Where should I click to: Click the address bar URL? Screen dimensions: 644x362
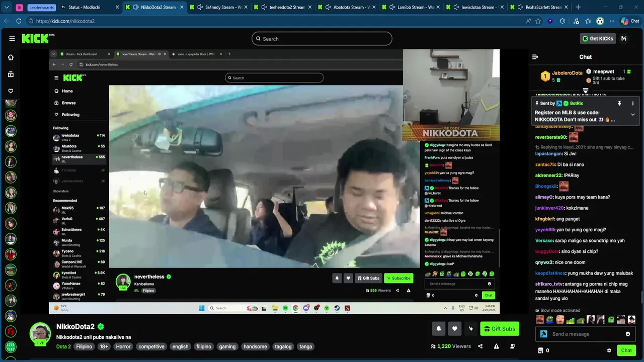[65, 21]
